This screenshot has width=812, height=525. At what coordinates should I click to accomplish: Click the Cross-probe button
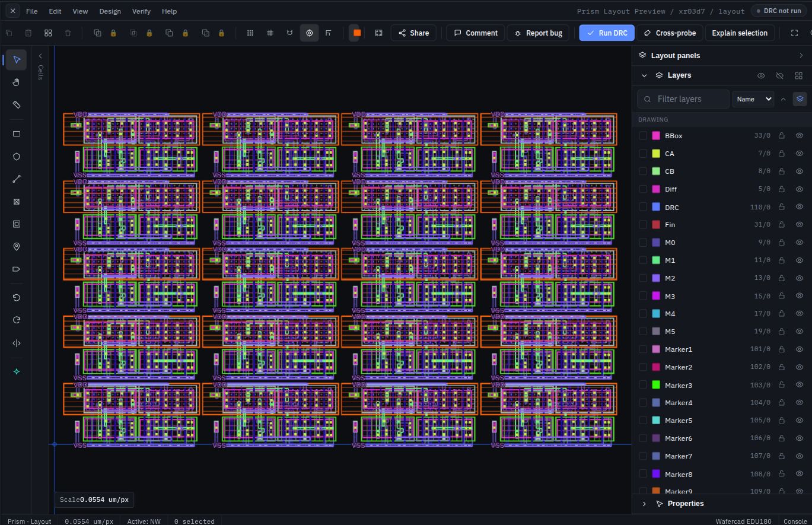(670, 33)
